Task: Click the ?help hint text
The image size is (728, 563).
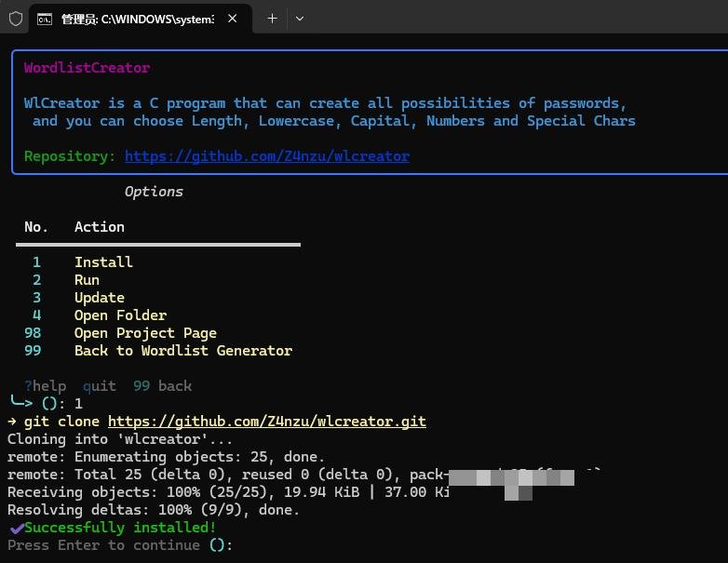Action: (x=45, y=386)
